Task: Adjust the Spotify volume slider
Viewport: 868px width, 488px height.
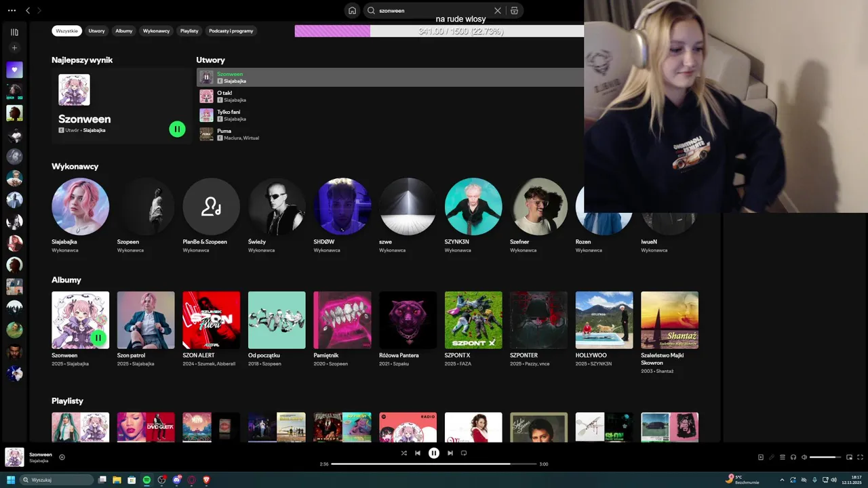Action: click(825, 457)
